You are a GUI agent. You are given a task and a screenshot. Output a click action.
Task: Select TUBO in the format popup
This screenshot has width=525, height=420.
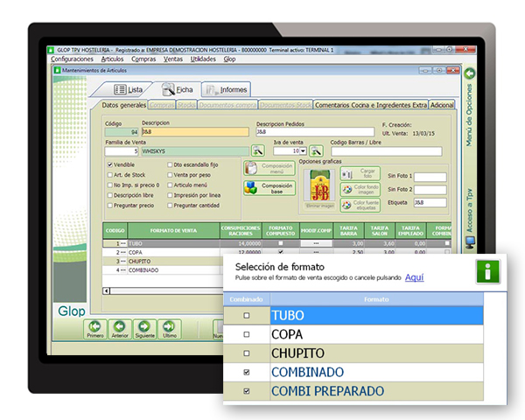(376, 316)
